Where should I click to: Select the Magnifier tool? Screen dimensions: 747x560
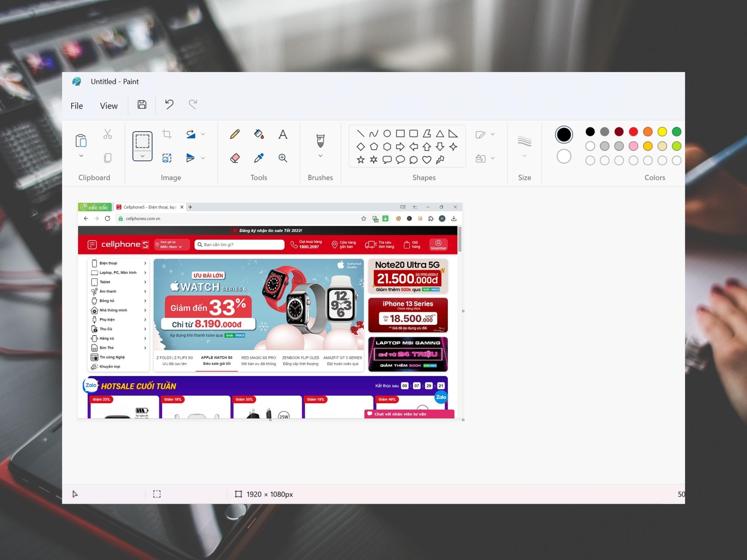283,158
